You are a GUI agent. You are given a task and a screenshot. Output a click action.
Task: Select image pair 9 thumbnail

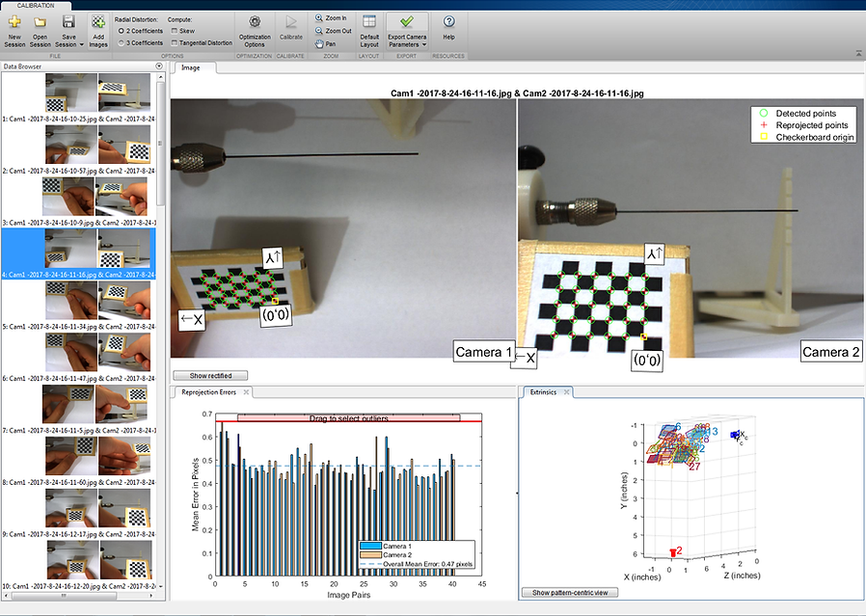point(97,508)
